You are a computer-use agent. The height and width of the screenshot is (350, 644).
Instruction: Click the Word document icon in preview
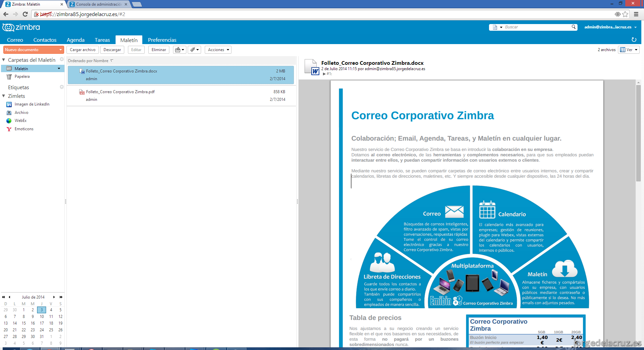(312, 67)
